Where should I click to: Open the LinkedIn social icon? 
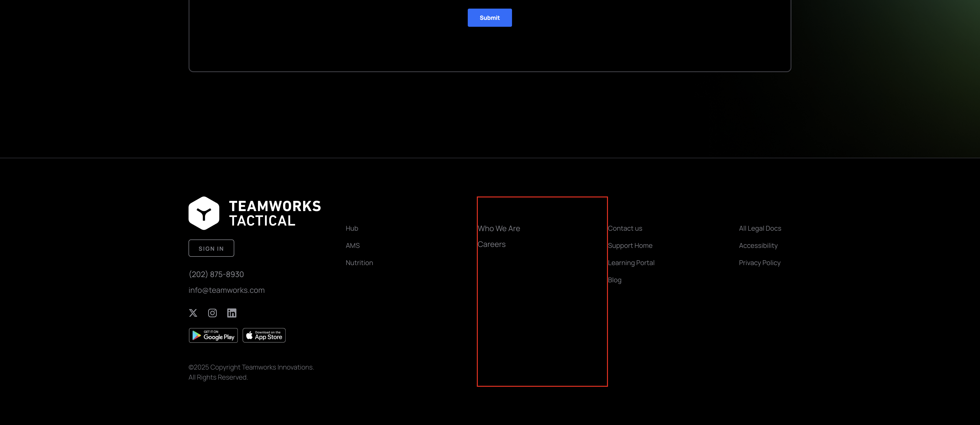point(232,313)
